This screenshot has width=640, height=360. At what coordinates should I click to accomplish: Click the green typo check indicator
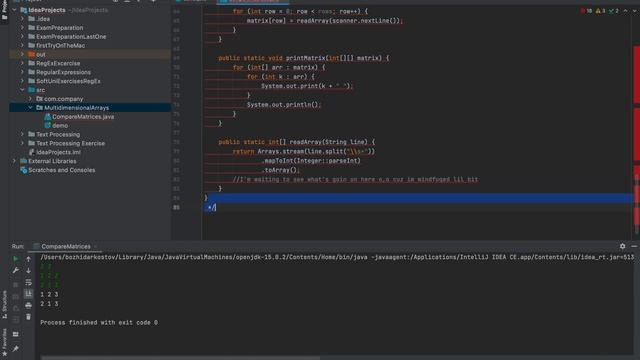point(613,11)
